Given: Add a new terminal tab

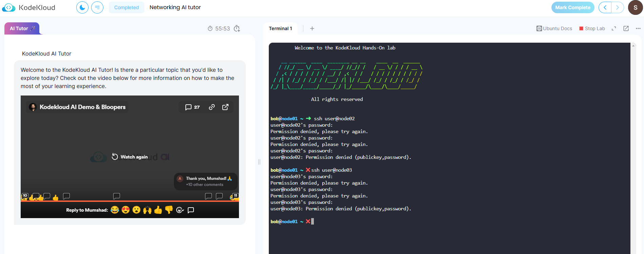Looking at the screenshot, I should tap(312, 28).
